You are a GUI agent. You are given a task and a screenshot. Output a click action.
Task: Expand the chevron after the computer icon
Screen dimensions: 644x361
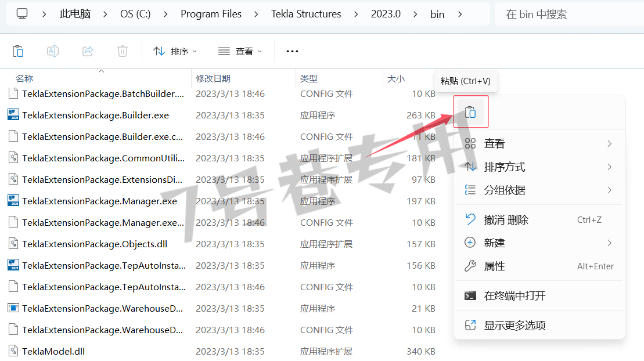44,14
